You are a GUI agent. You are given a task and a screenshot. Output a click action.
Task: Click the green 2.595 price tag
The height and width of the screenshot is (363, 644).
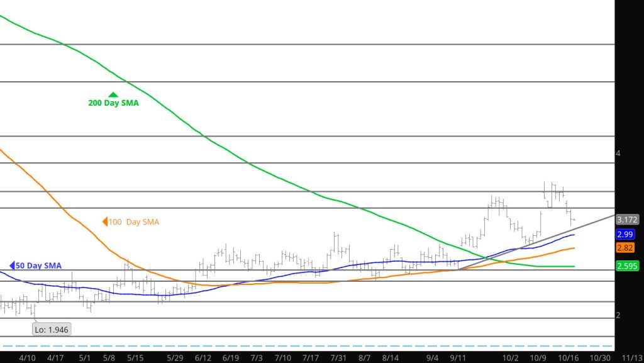click(x=628, y=266)
